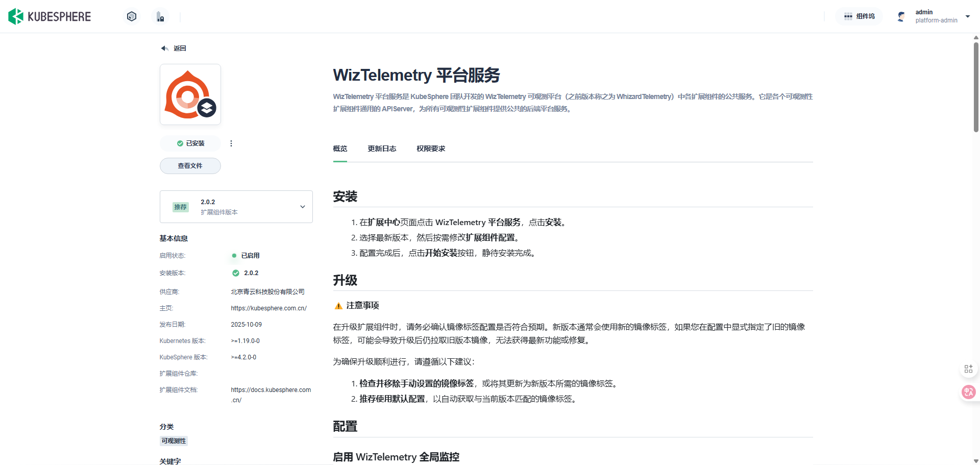Expand the admin account dropdown arrow
Screen dimensions: 980x465
pyautogui.click(x=967, y=16)
